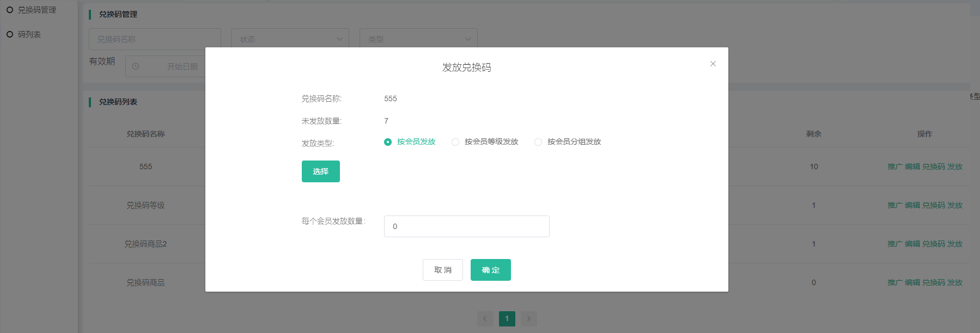
Task: Expand the 类型 dropdown
Action: [x=418, y=39]
